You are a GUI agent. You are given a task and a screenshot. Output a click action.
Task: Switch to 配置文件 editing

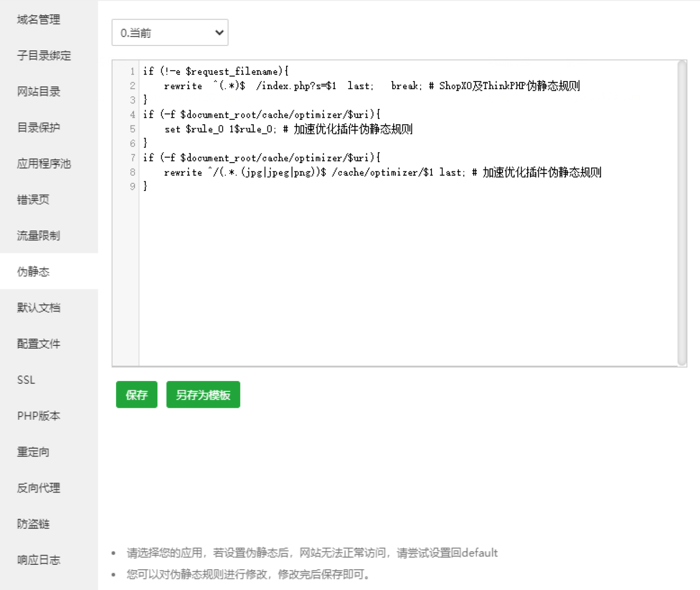pos(38,343)
